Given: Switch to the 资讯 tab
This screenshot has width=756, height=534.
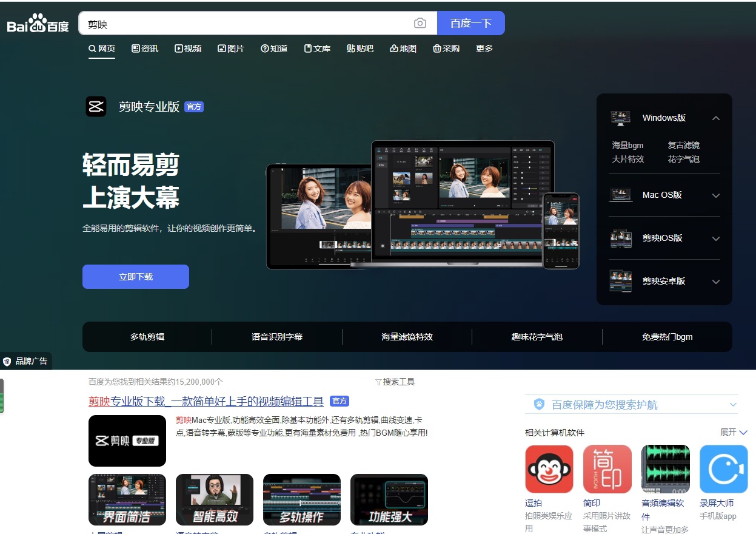Looking at the screenshot, I should pyautogui.click(x=145, y=49).
